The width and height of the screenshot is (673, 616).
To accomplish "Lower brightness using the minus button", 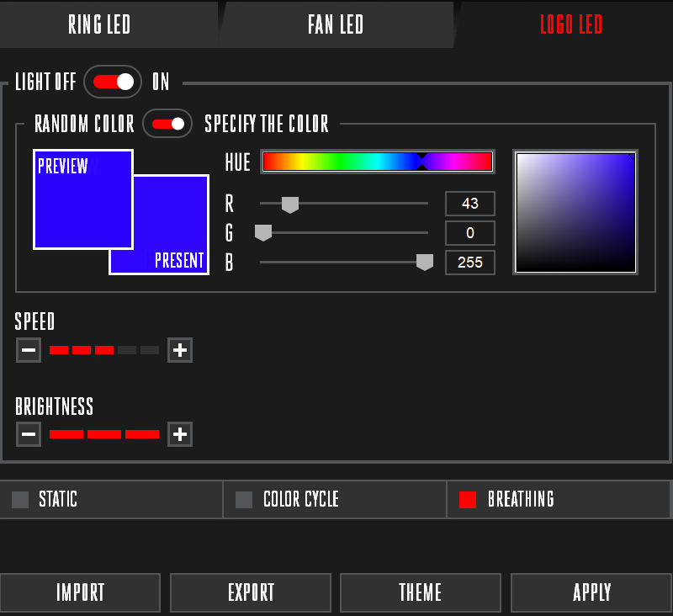I will point(29,434).
